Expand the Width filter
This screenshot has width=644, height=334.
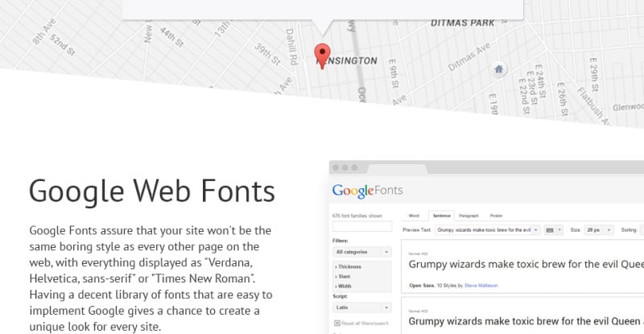(343, 286)
